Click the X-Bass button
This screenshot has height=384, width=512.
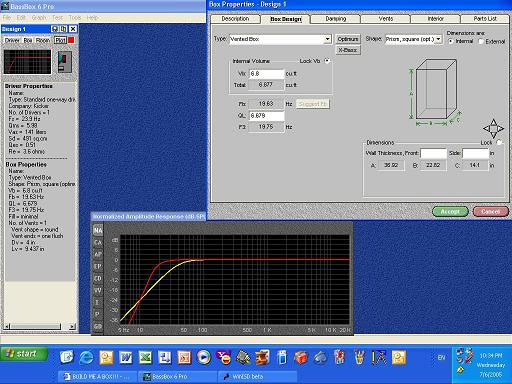coord(348,50)
